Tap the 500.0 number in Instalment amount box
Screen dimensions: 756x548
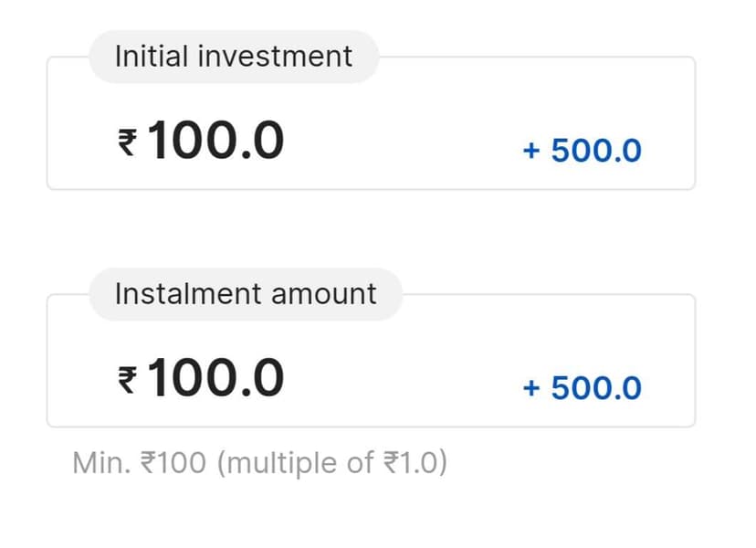pos(596,388)
